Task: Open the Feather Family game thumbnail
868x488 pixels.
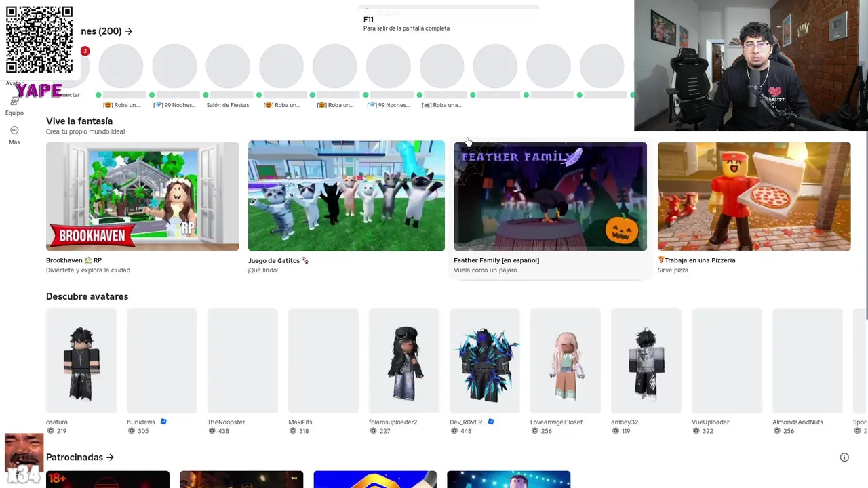Action: (x=550, y=197)
